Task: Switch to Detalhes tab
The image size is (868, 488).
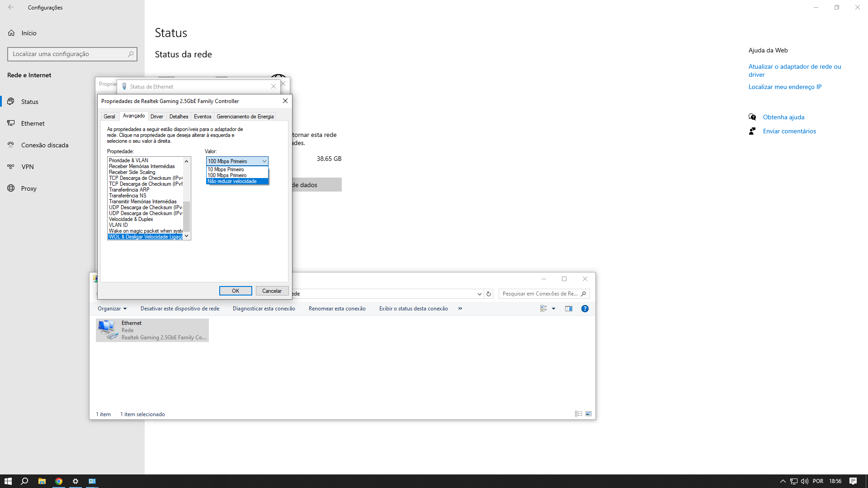Action: click(x=179, y=117)
